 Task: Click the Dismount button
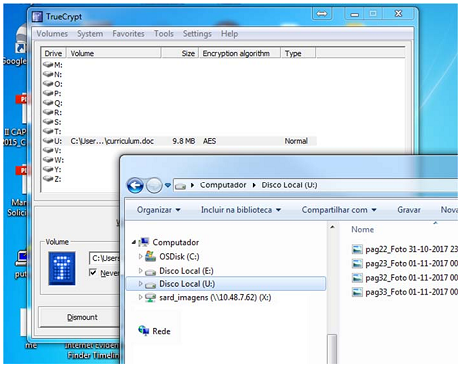82,317
